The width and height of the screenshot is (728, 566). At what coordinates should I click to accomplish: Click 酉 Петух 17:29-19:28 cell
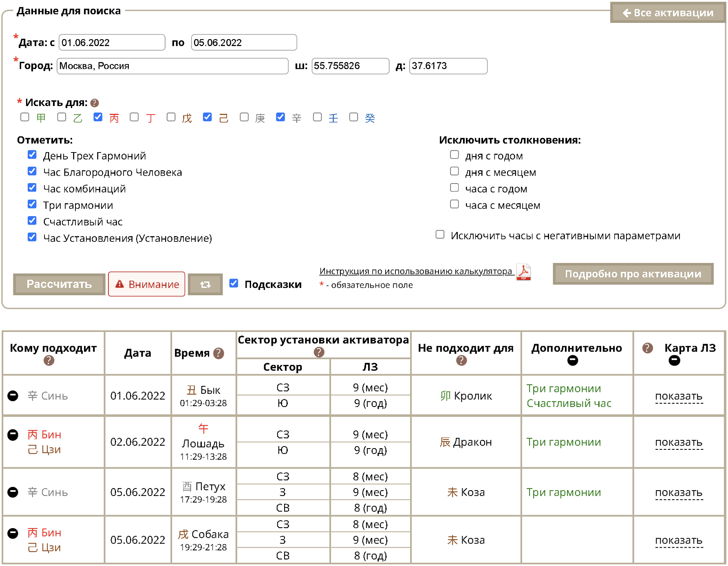(203, 492)
